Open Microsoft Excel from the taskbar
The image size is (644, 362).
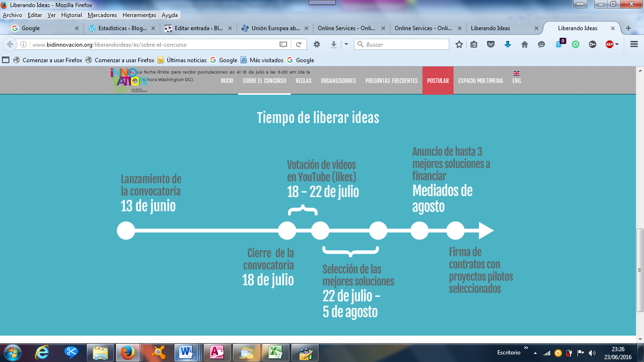point(275,352)
